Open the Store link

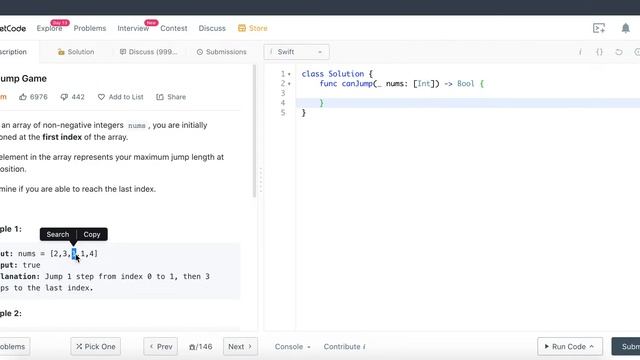click(x=258, y=28)
